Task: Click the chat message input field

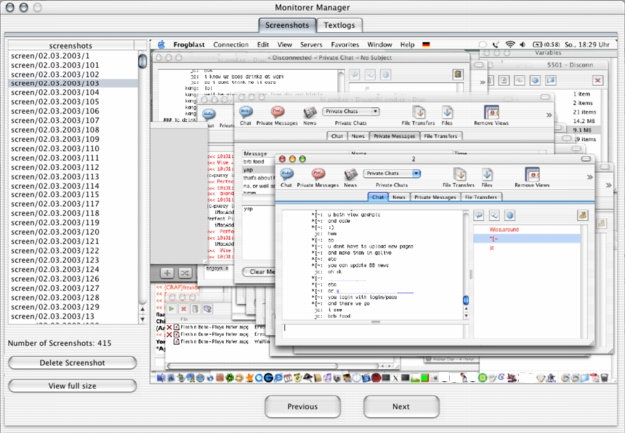Action: pos(374,330)
